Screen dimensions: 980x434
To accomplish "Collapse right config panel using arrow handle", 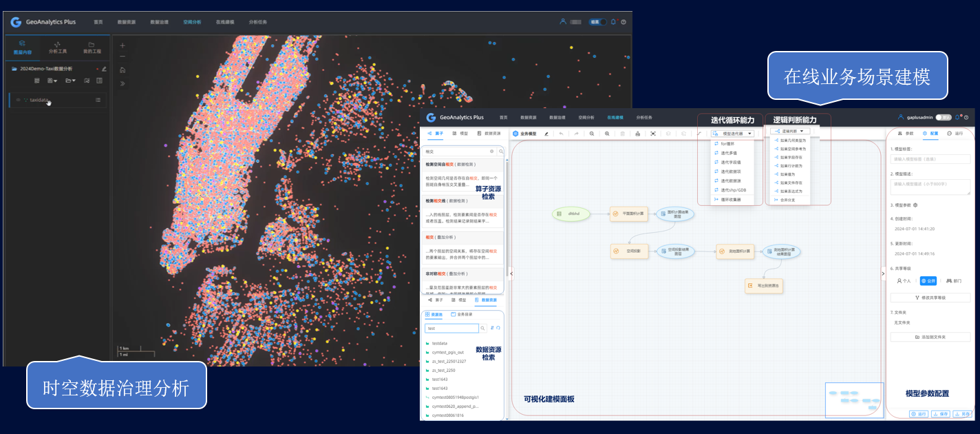I will [x=884, y=273].
